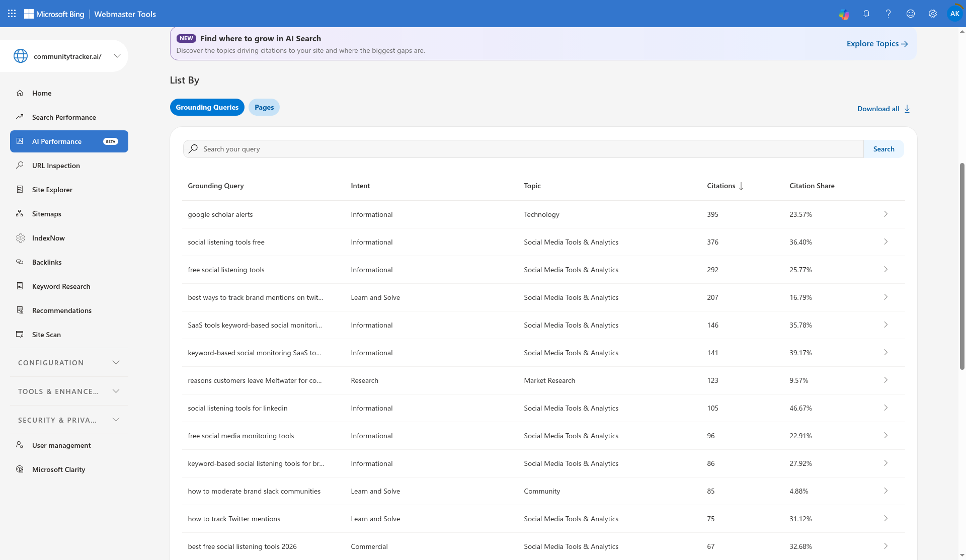This screenshot has width=966, height=560.
Task: Click the Search button
Action: click(x=883, y=149)
